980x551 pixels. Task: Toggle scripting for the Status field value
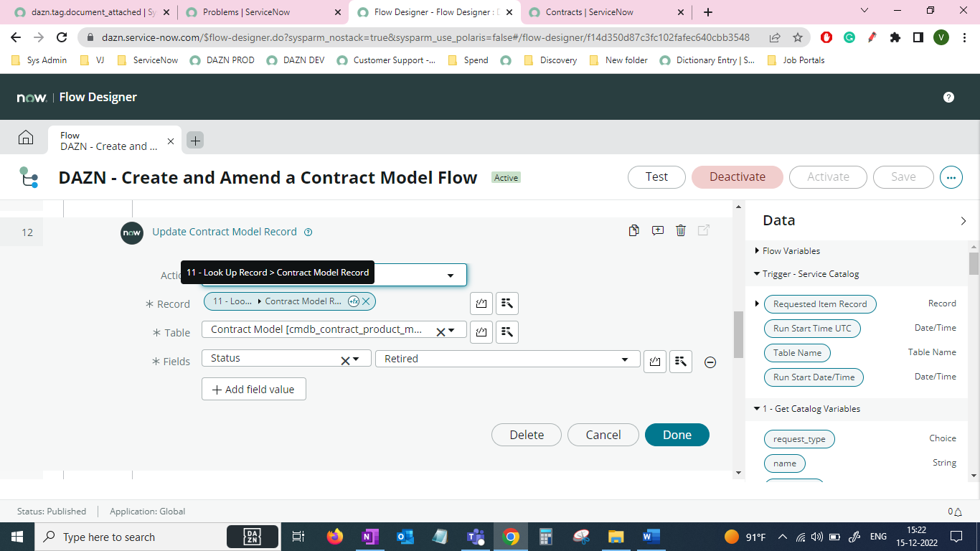pos(655,362)
